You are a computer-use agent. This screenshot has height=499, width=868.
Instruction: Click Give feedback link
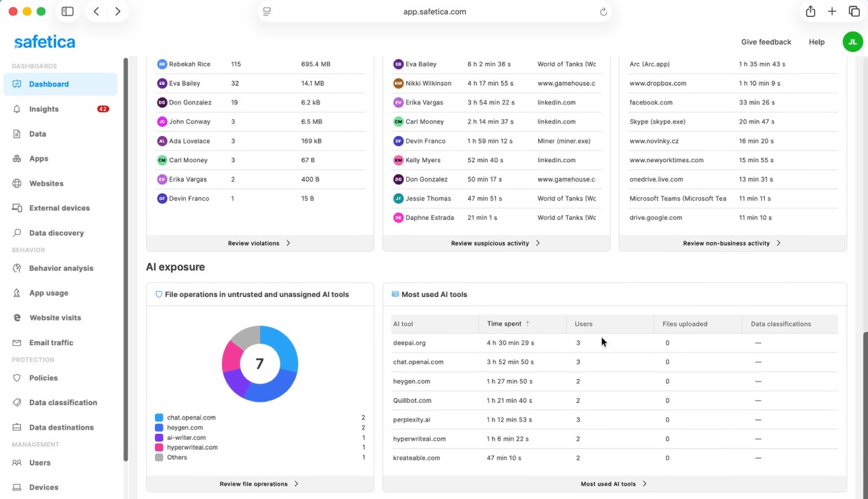click(766, 42)
